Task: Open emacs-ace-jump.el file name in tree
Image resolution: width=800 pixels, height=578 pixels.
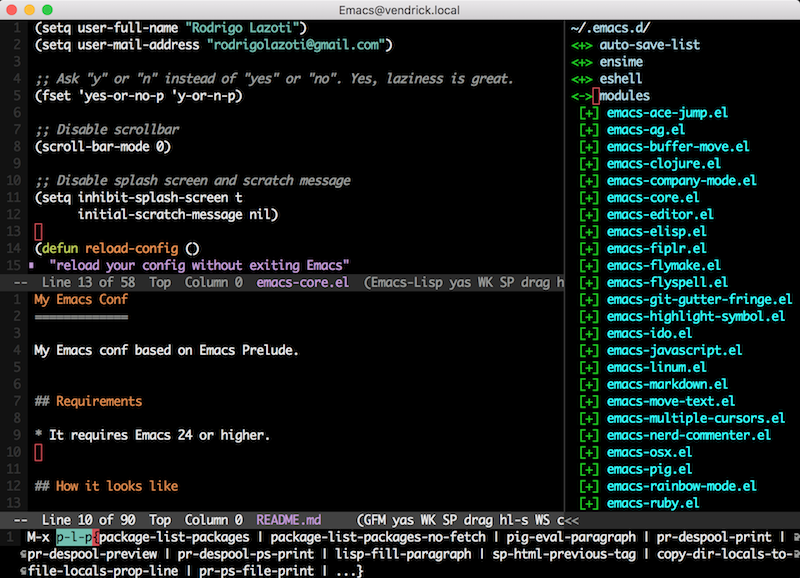Action: point(667,113)
